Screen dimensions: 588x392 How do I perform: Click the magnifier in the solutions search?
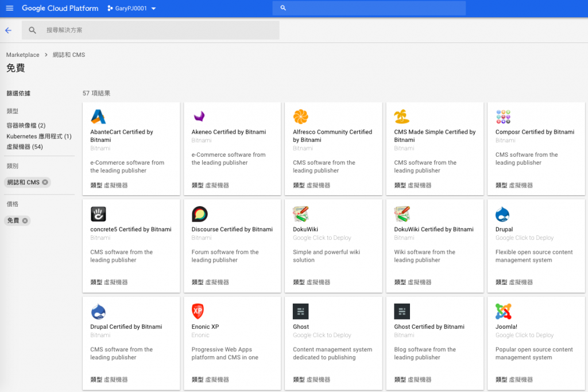[33, 30]
